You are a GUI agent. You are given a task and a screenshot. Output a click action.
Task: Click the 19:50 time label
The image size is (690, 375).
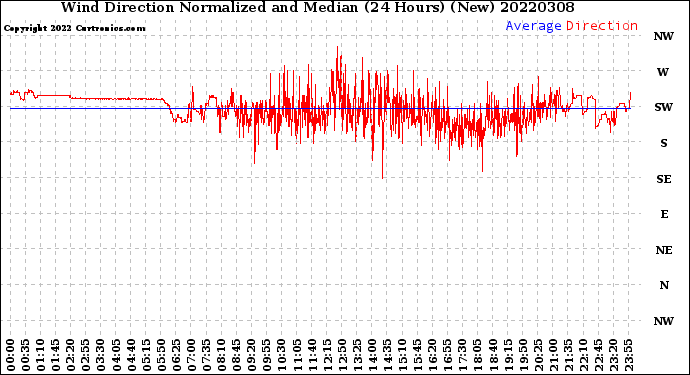point(523,355)
